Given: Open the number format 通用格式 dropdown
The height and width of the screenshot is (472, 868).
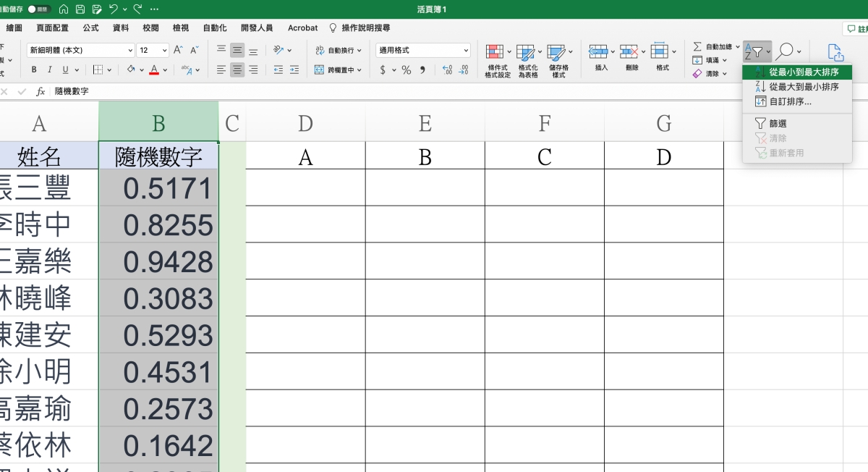Looking at the screenshot, I should coord(423,50).
